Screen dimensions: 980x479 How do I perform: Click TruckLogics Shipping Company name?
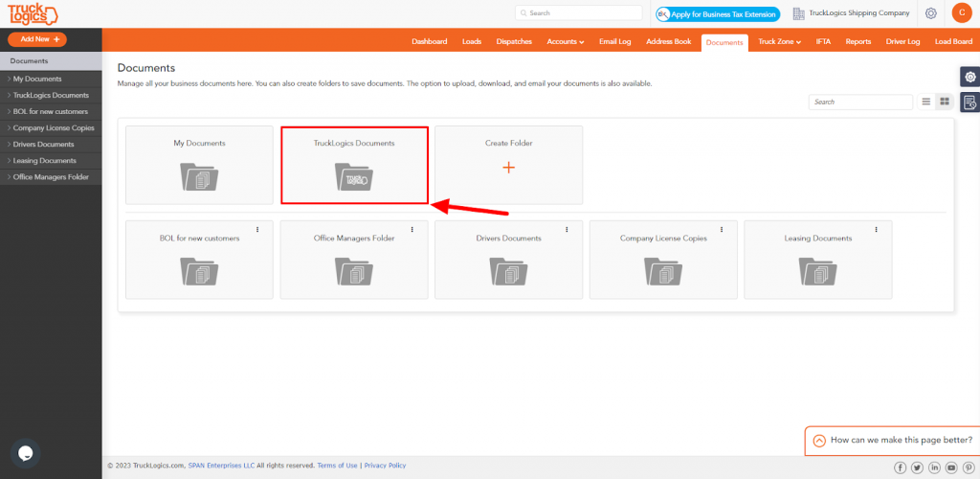pyautogui.click(x=859, y=13)
